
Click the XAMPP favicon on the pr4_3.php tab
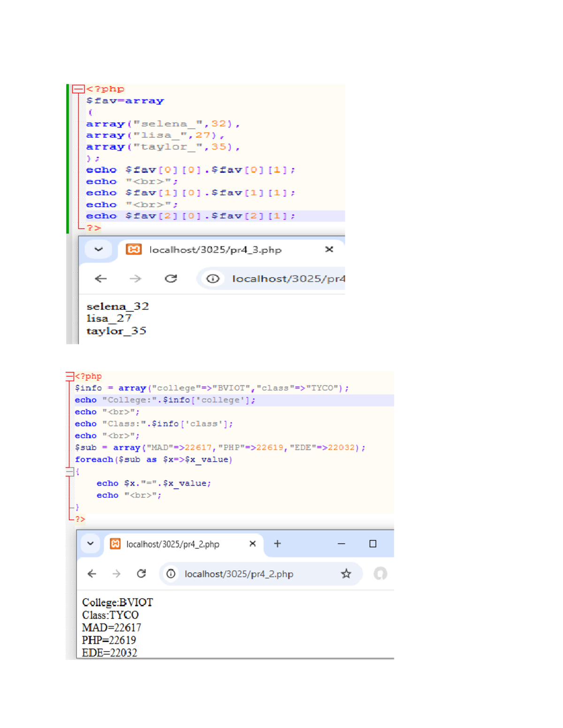coord(134,249)
